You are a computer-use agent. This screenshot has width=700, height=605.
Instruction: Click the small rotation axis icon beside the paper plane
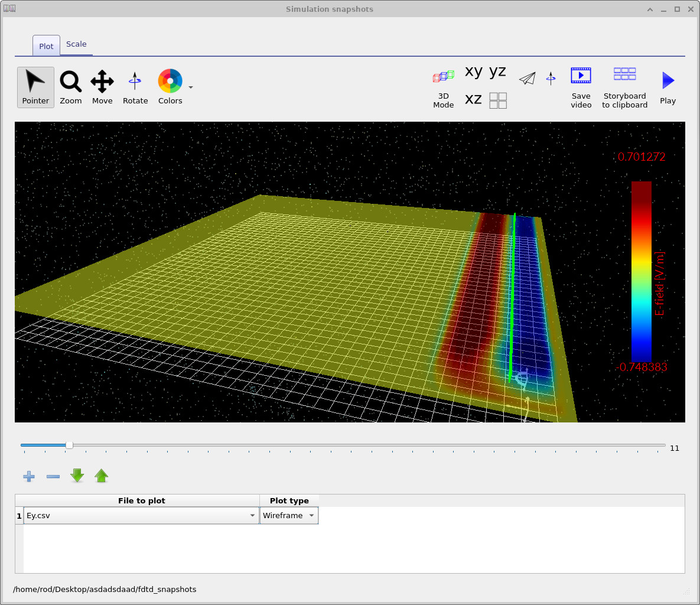click(x=551, y=79)
